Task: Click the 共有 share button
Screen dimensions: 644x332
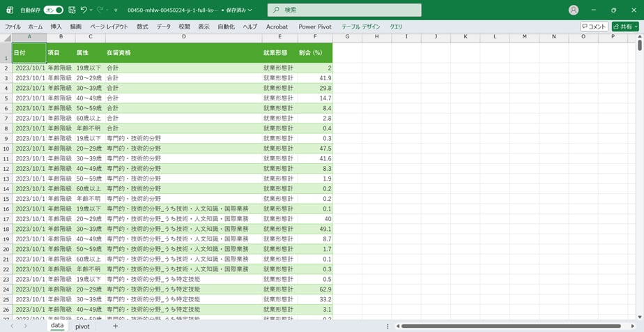Action: [624, 27]
